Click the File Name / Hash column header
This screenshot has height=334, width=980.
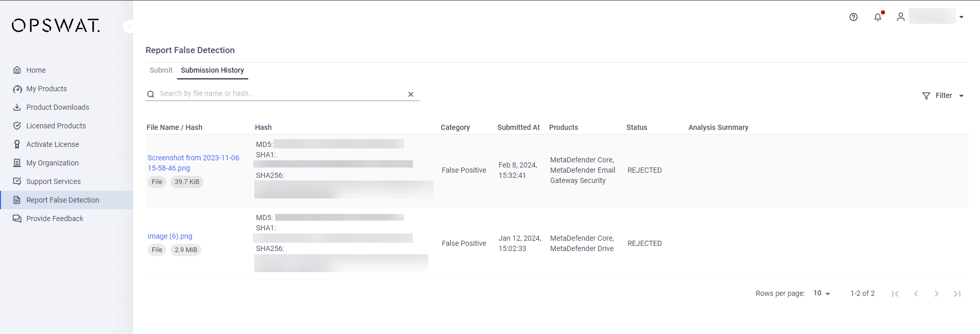pyautogui.click(x=174, y=127)
